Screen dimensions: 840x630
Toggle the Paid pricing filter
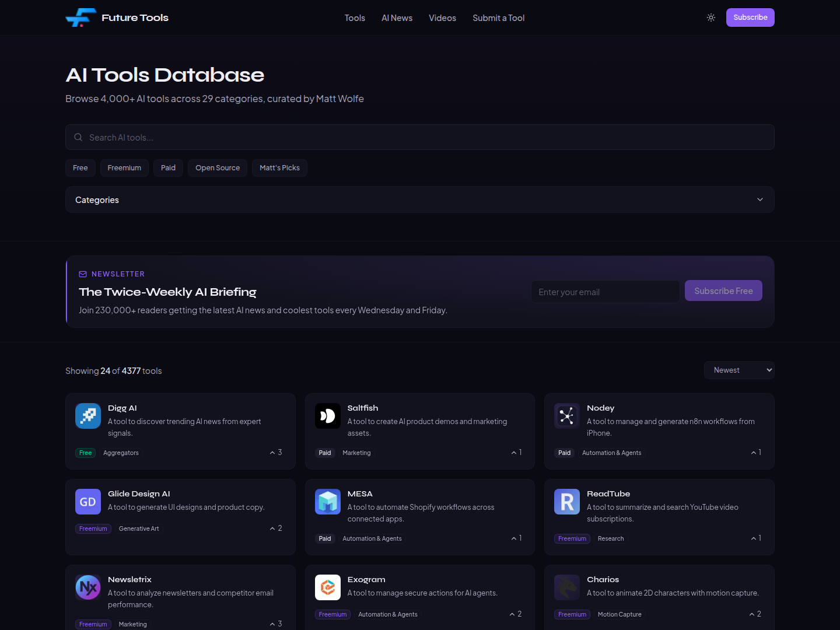(x=168, y=168)
